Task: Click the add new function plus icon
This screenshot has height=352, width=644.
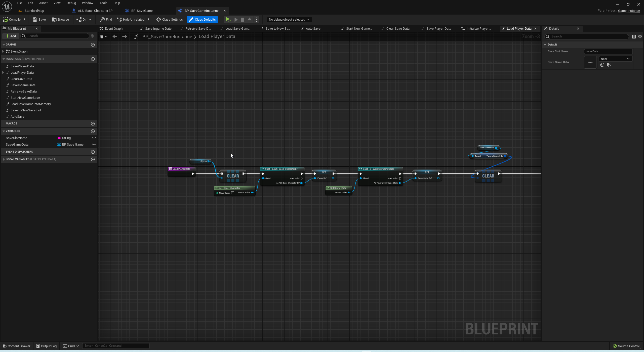Action: [93, 59]
